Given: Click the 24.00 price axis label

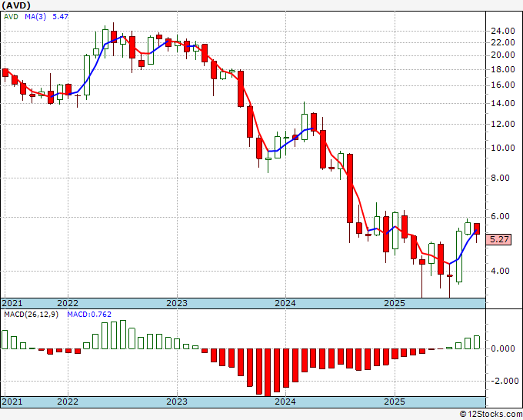Looking at the screenshot, I should point(503,32).
